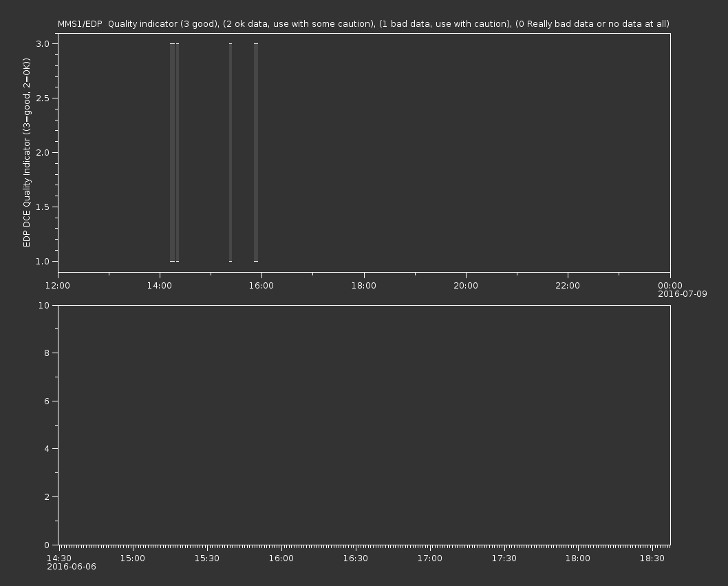The width and height of the screenshot is (728, 586).
Task: Select the 1.0 tick label on quality axis
Action: (x=43, y=261)
